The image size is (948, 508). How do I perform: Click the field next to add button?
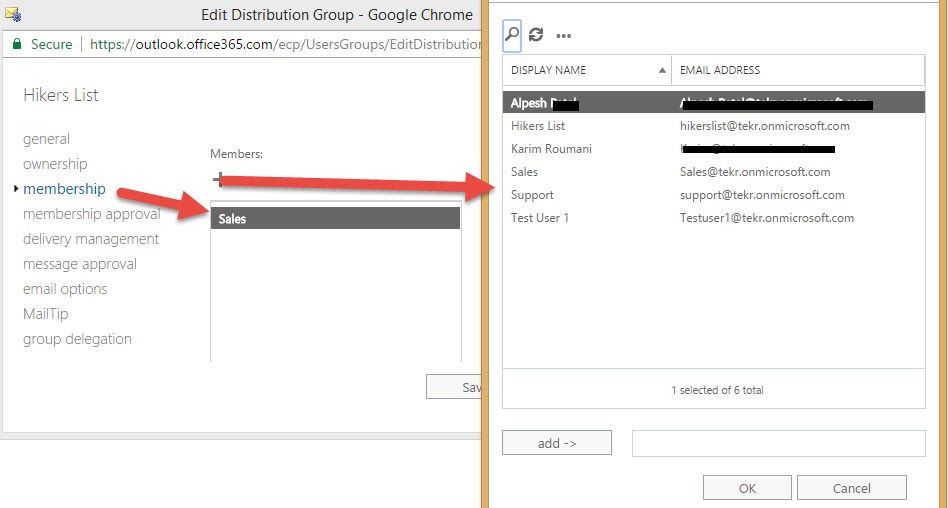779,443
